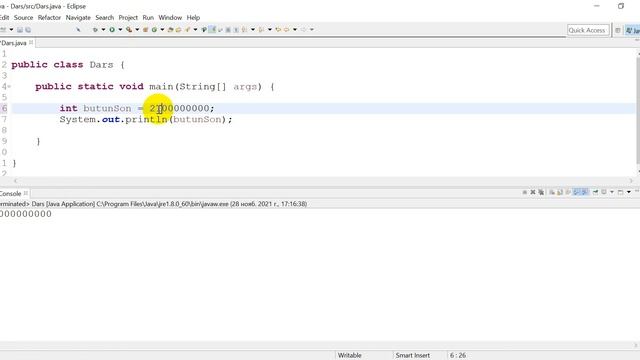
Task: Expand the New Java Class dropdown arrow
Action: tap(162, 29)
